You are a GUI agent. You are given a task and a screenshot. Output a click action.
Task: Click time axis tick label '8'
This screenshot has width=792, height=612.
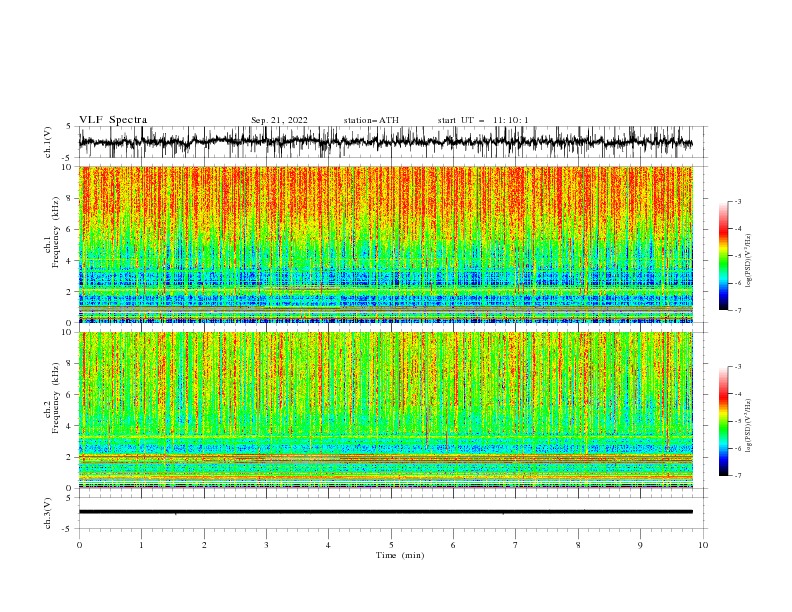[578, 545]
